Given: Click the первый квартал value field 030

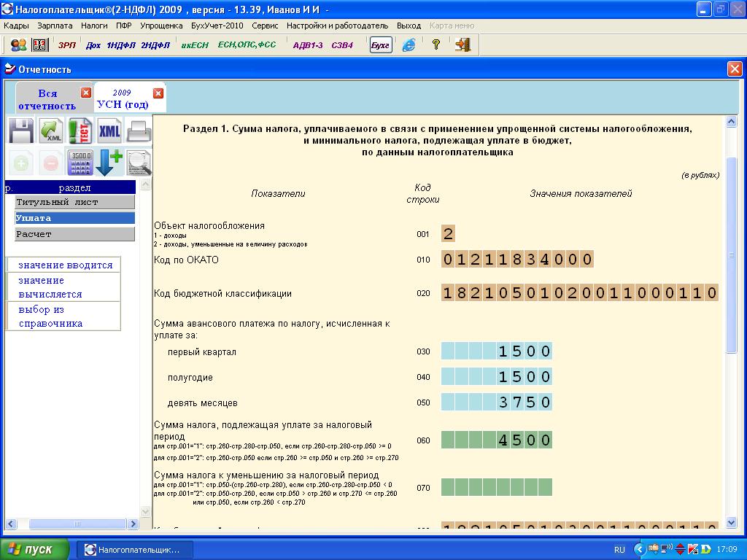Looking at the screenshot, I should (496, 351).
